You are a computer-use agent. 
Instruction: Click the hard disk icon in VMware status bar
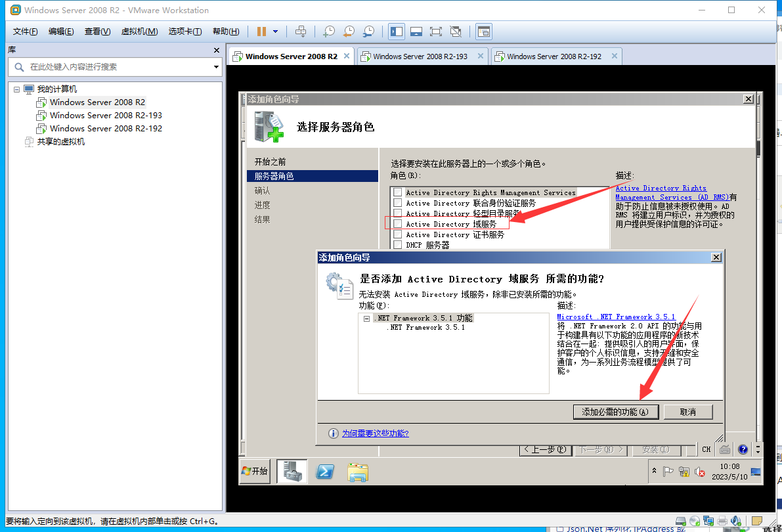point(680,521)
